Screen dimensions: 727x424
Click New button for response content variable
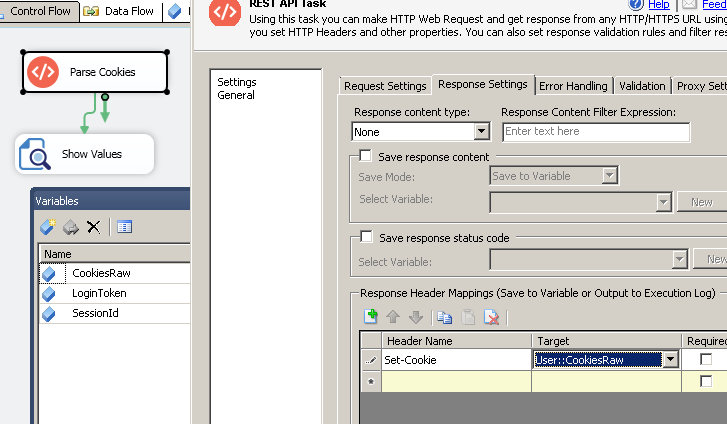pos(701,202)
